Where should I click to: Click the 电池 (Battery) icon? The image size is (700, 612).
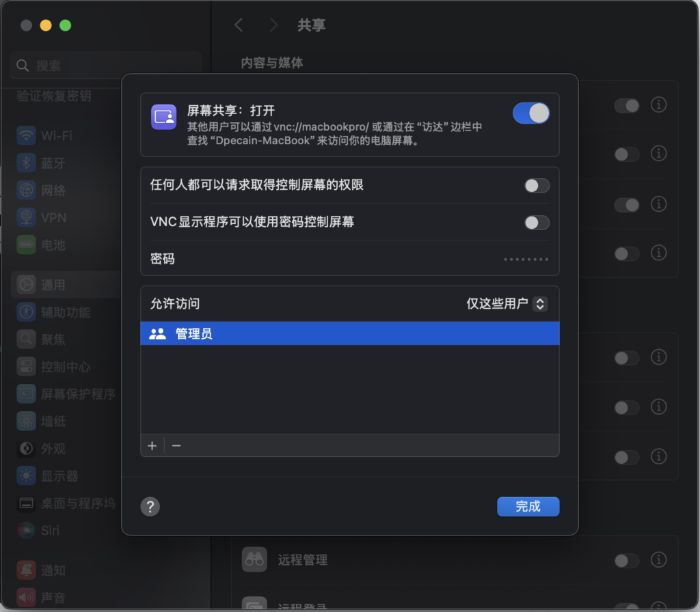pos(27,245)
